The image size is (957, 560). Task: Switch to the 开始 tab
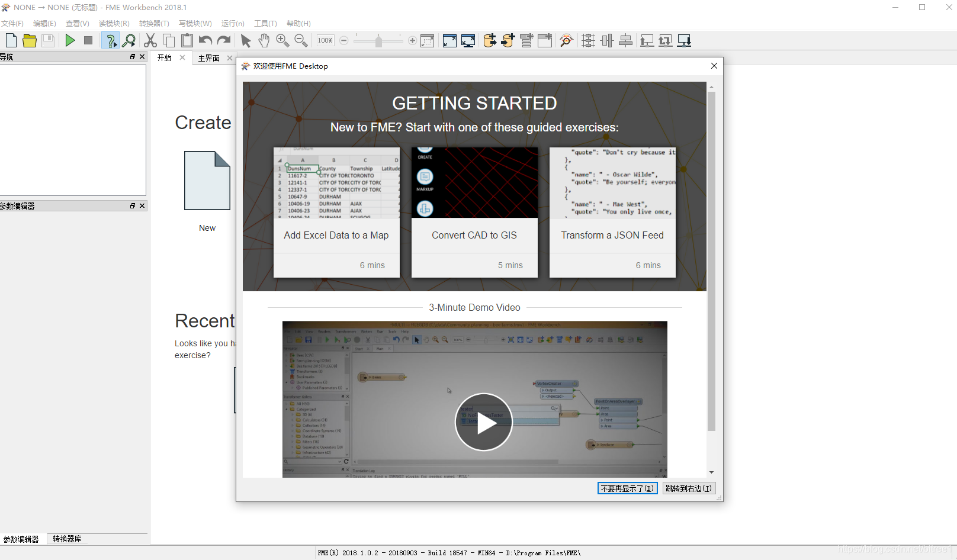(165, 57)
